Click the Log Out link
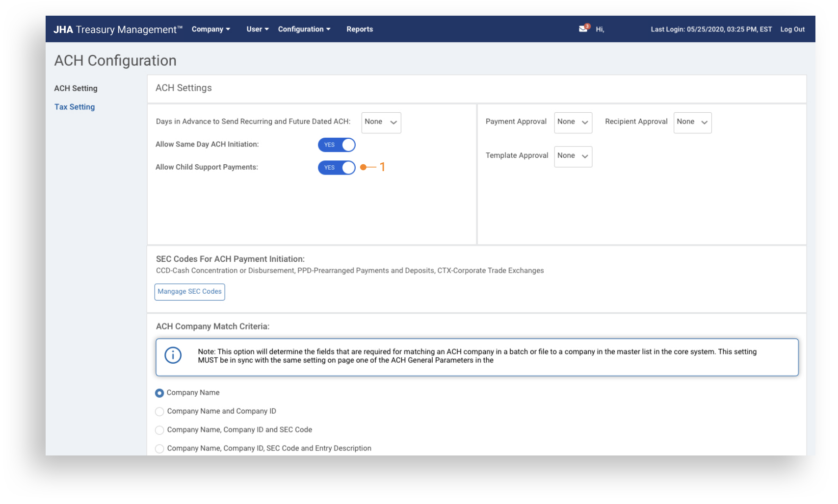This screenshot has height=504, width=838. tap(792, 29)
